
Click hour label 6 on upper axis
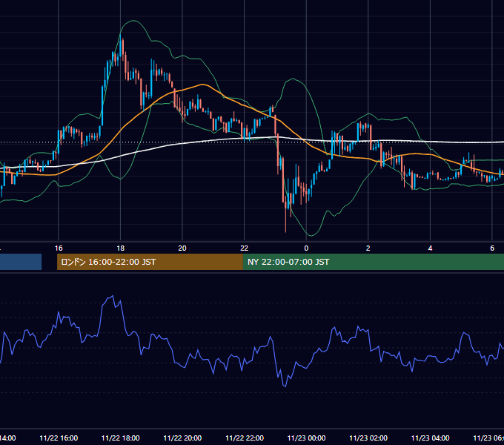492,248
